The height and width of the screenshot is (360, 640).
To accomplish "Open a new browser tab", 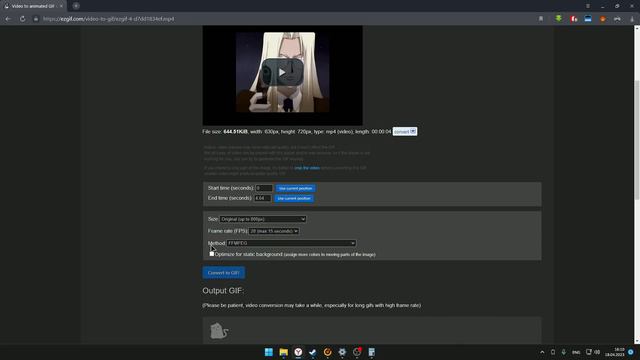I will (x=76, y=6).
